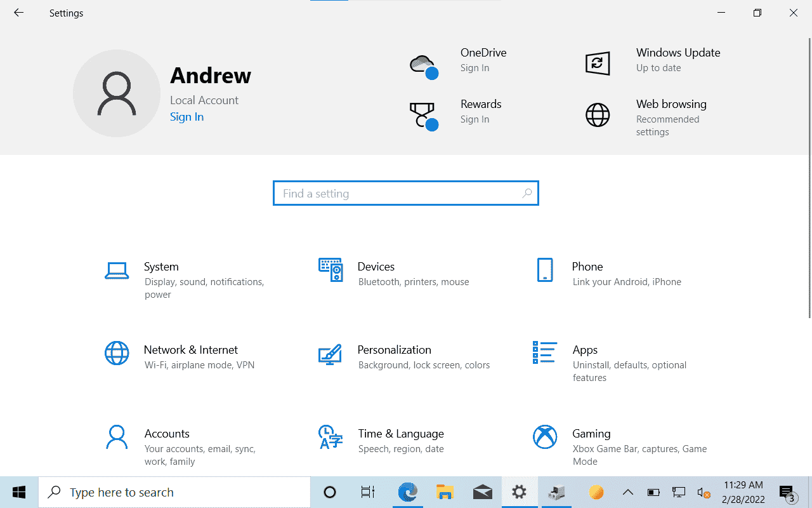Click the Network & Internet globe icon

pyautogui.click(x=117, y=353)
